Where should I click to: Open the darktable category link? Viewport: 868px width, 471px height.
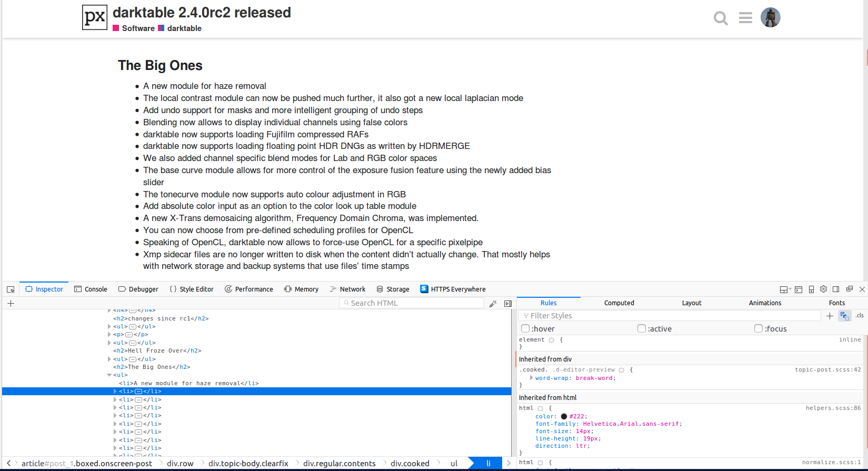coord(184,28)
